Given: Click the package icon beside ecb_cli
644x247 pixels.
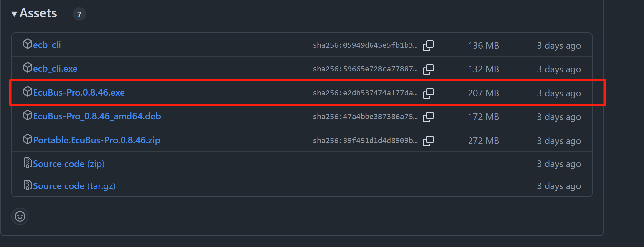Looking at the screenshot, I should pyautogui.click(x=27, y=44).
